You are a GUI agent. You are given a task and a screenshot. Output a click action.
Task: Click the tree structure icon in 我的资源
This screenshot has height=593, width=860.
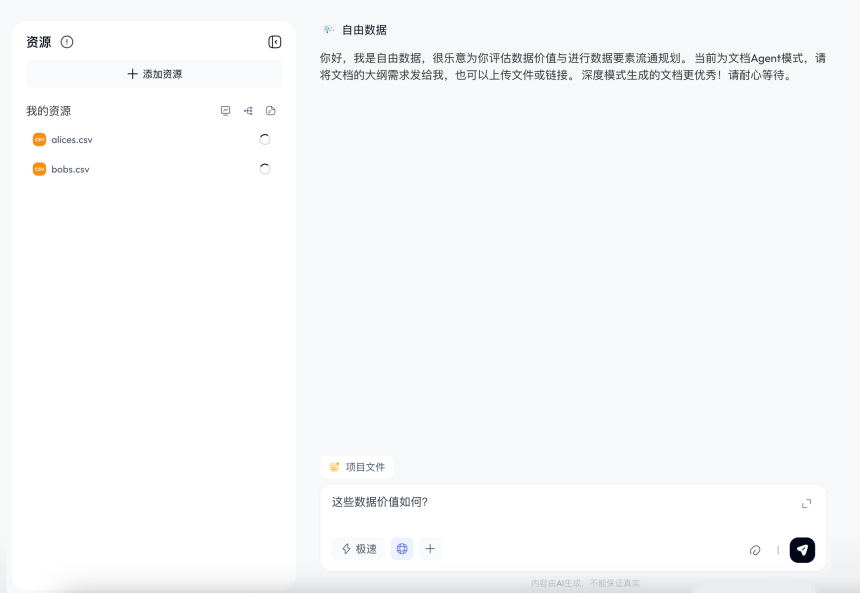[x=248, y=111]
